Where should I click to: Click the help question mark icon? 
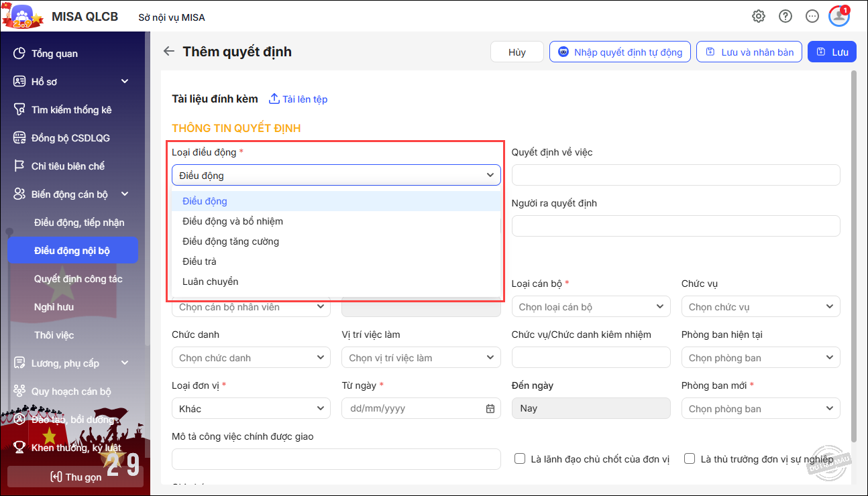coord(785,16)
